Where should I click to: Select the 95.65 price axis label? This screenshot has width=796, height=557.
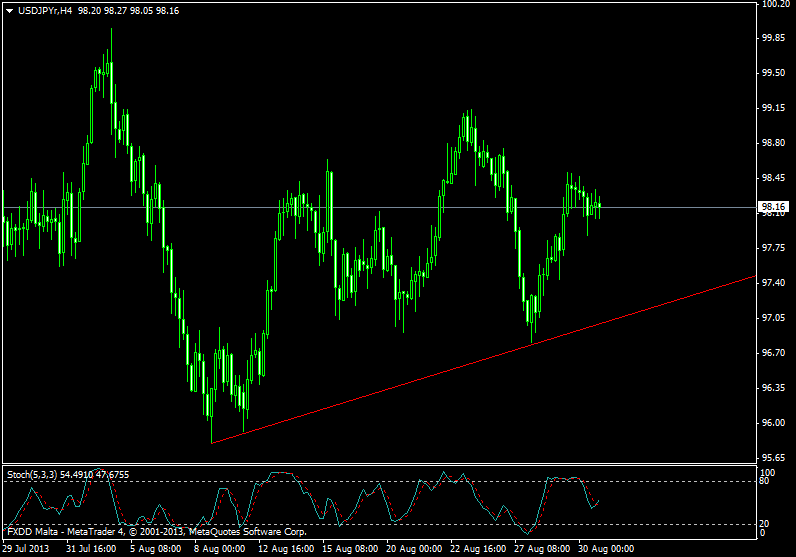(x=774, y=458)
